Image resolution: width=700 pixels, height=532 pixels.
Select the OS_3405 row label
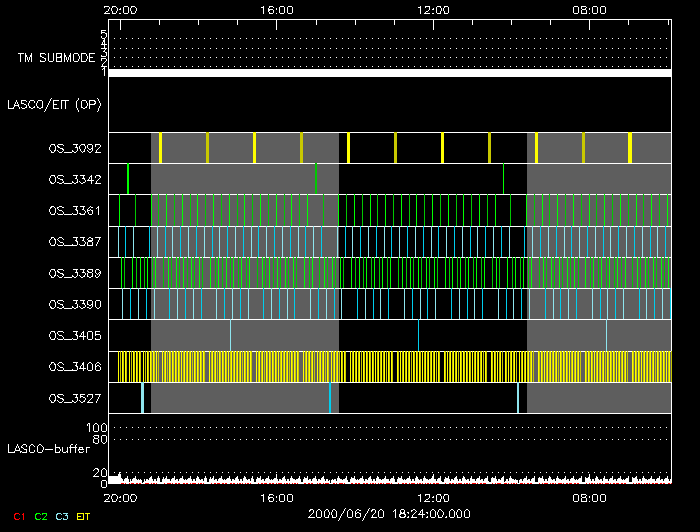click(75, 335)
